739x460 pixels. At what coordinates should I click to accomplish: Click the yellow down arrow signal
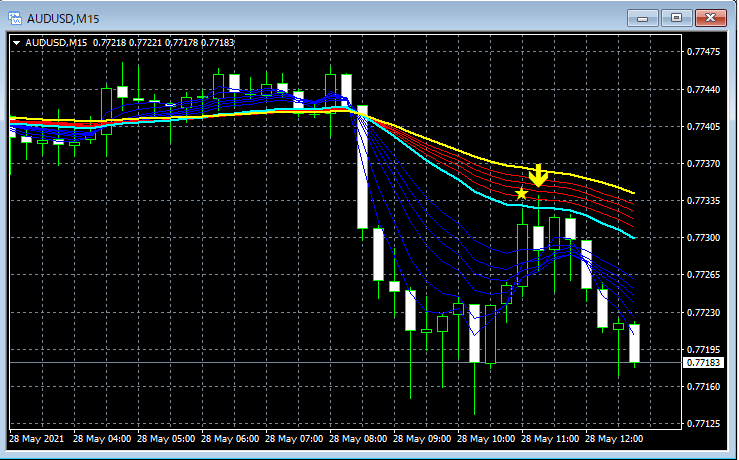pyautogui.click(x=538, y=175)
